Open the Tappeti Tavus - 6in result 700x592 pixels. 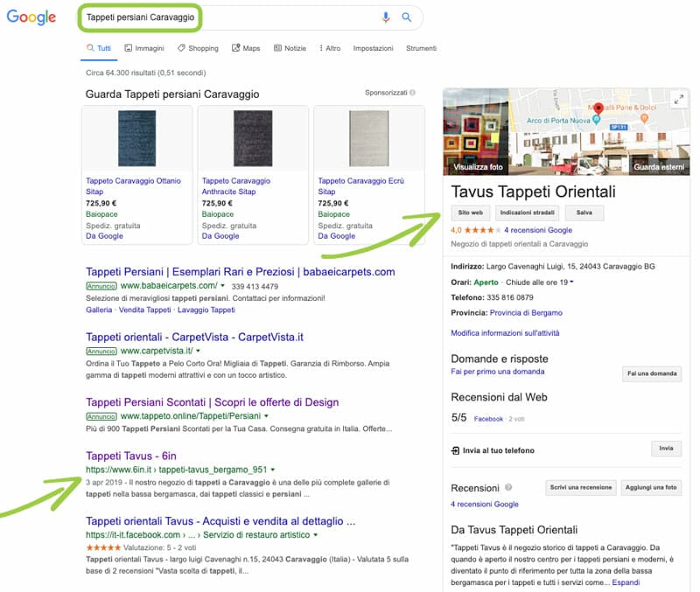point(130,456)
